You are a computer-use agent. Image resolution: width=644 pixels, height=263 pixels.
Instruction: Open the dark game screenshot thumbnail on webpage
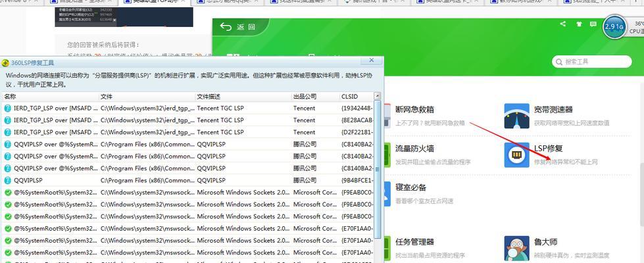(124, 16)
